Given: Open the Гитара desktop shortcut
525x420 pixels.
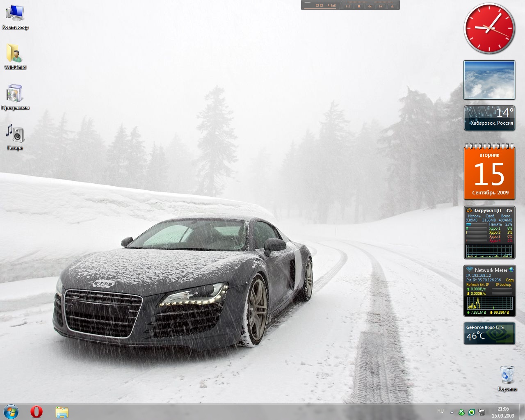Looking at the screenshot, I should 15,137.
